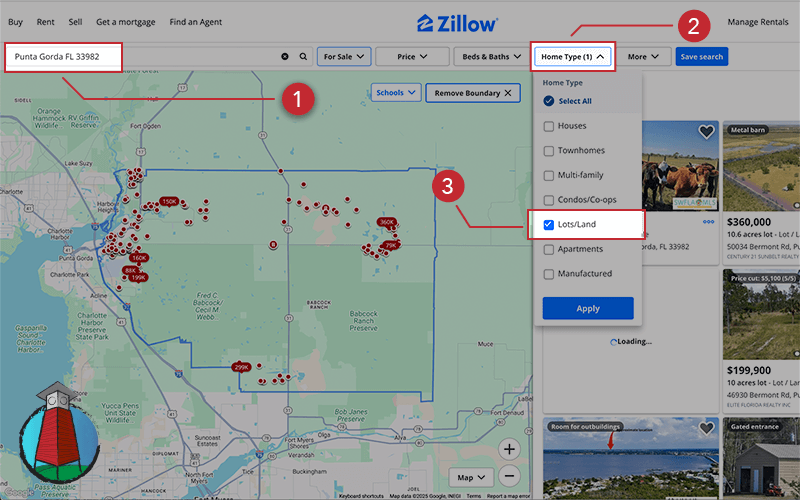
Task: Zoom out on the map
Action: (509, 476)
